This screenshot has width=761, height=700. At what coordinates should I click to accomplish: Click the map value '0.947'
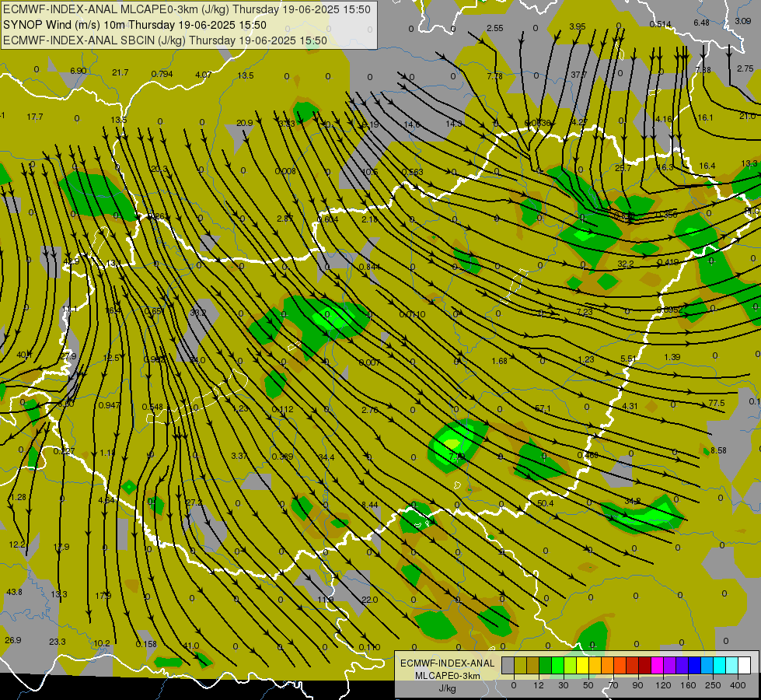point(109,406)
